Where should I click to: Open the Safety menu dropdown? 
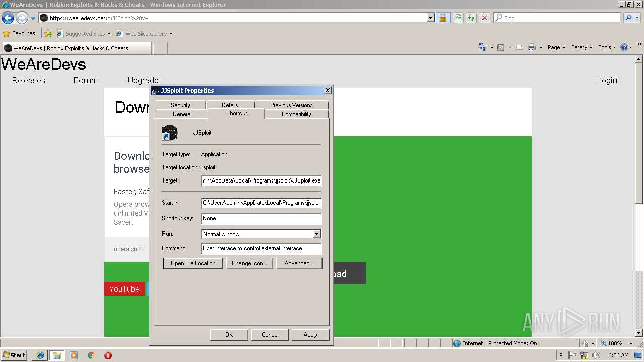point(582,47)
